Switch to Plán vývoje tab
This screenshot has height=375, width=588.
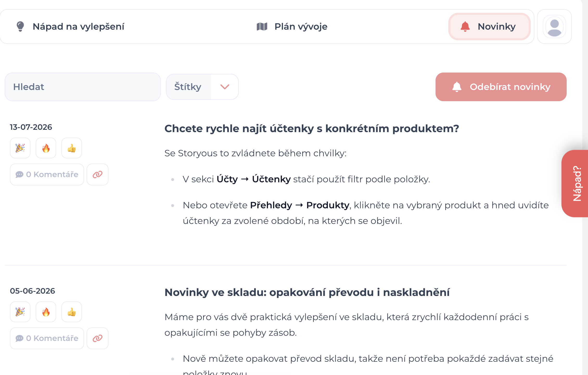(x=292, y=27)
